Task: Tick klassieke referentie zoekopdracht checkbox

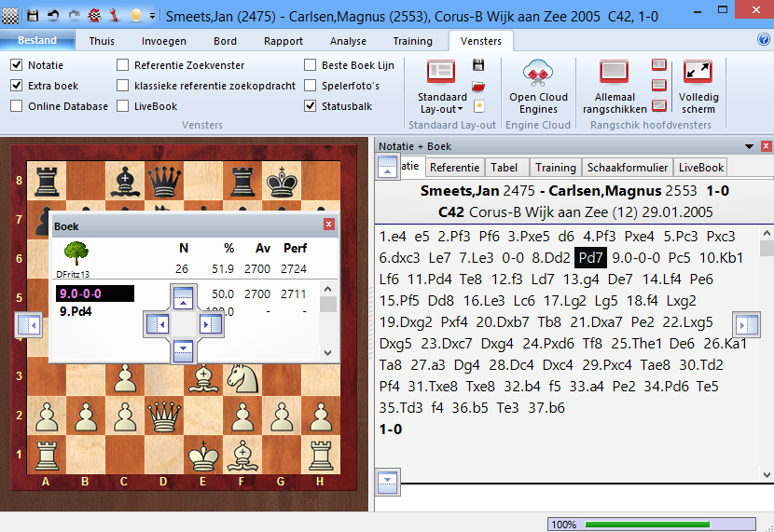Action: point(122,86)
